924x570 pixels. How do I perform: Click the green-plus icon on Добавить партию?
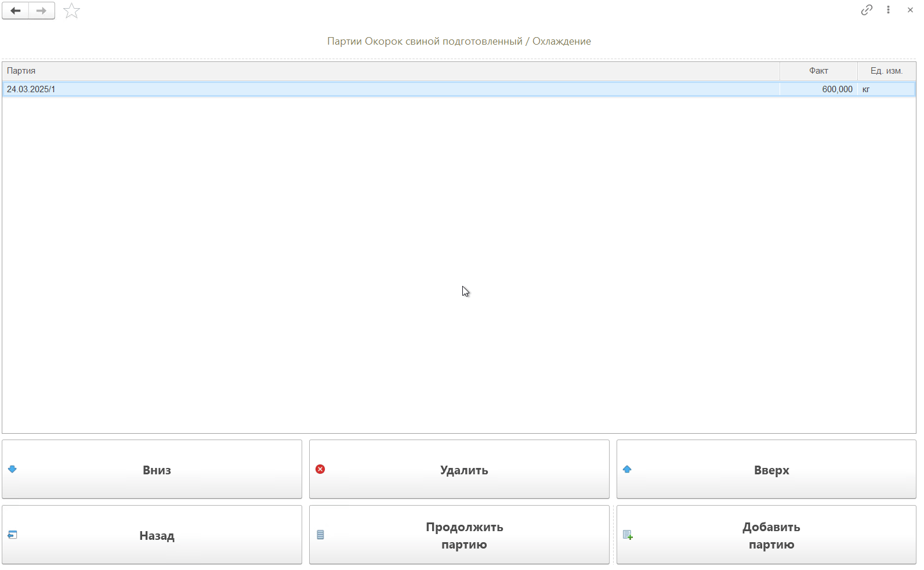coord(628,535)
